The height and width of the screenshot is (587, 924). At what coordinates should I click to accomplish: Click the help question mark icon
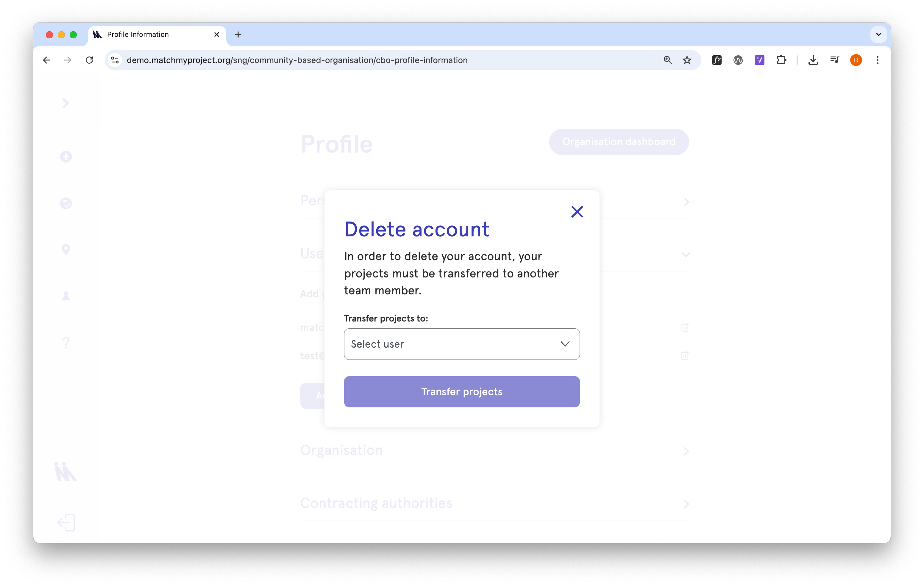(x=66, y=342)
